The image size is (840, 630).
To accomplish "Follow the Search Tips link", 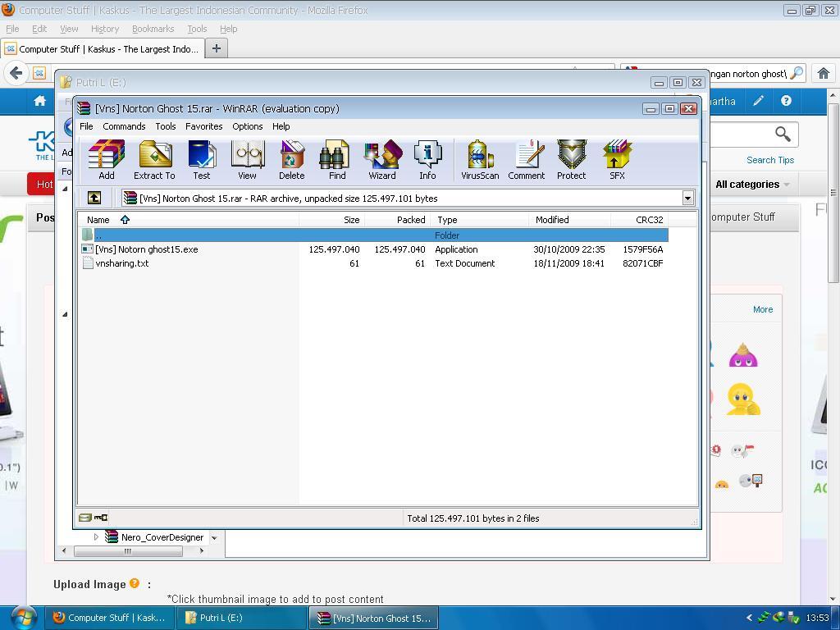I will coord(769,160).
